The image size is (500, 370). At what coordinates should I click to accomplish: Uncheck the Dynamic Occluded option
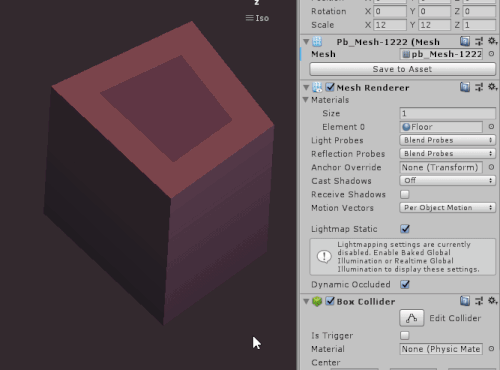point(405,284)
